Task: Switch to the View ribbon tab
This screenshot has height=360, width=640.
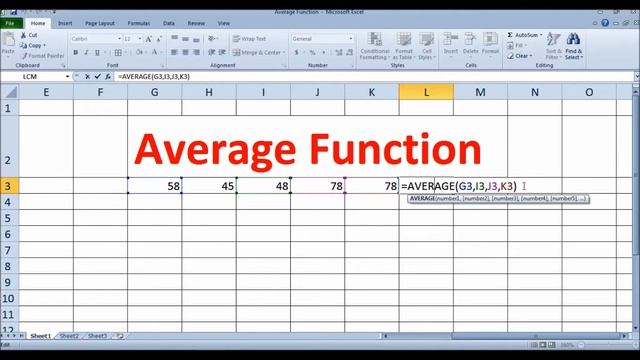Action: (224, 23)
